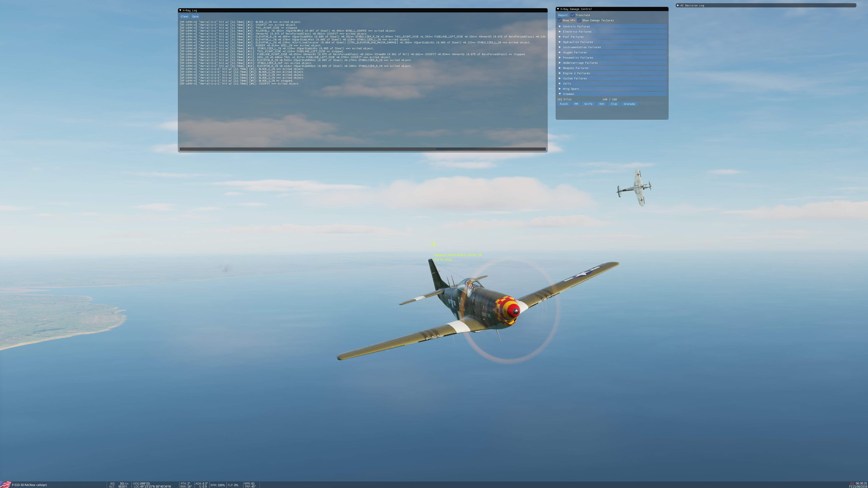This screenshot has height=488, width=868.
Task: Click the 'ALT: 6630 ft' status readout
Action: 118,487
